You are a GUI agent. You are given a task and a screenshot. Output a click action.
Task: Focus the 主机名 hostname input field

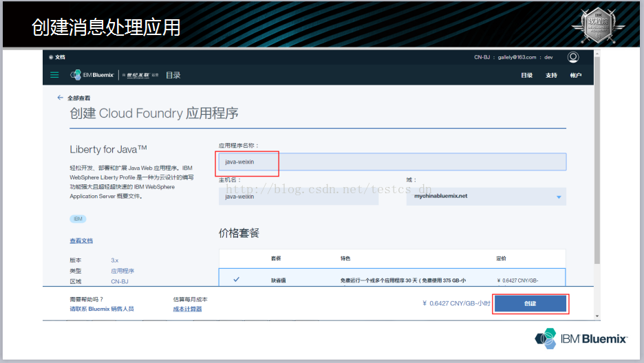coord(299,197)
